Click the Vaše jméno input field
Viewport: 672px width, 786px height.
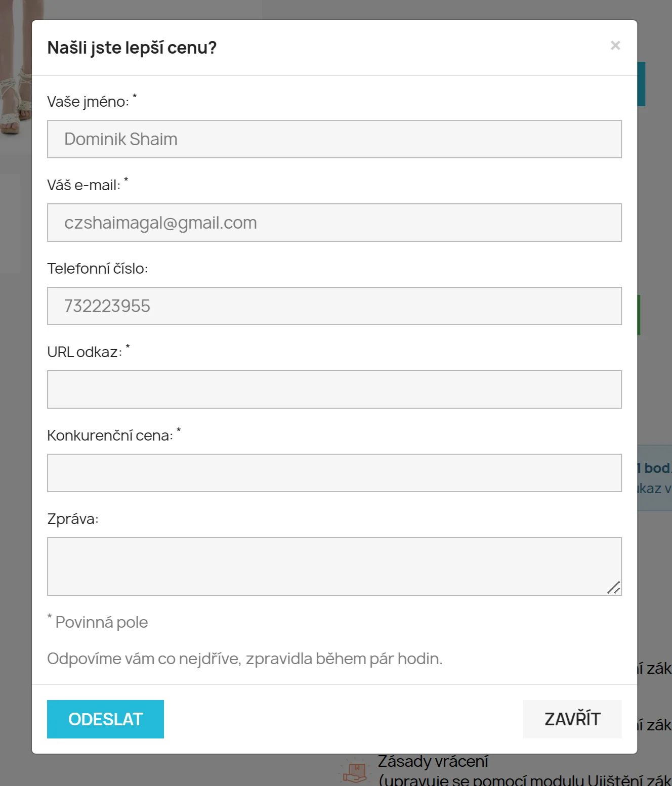pos(334,139)
